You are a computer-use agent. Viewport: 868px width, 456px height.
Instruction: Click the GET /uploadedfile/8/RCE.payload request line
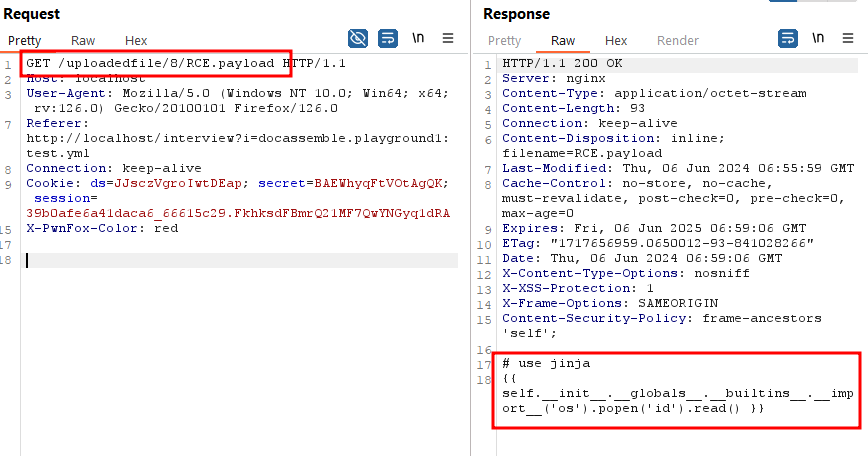click(x=186, y=63)
